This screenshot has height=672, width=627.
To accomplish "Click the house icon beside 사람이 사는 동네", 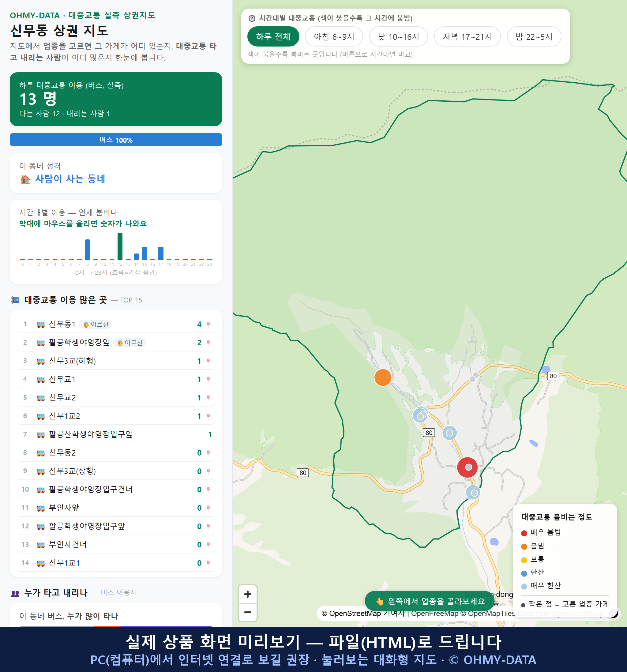I will tap(25, 179).
